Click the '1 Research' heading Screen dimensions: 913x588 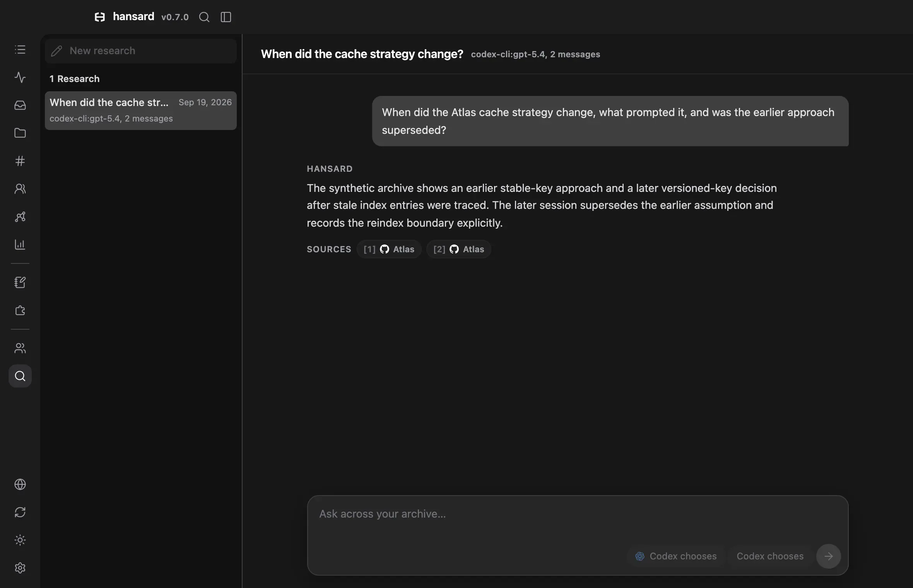pyautogui.click(x=75, y=79)
